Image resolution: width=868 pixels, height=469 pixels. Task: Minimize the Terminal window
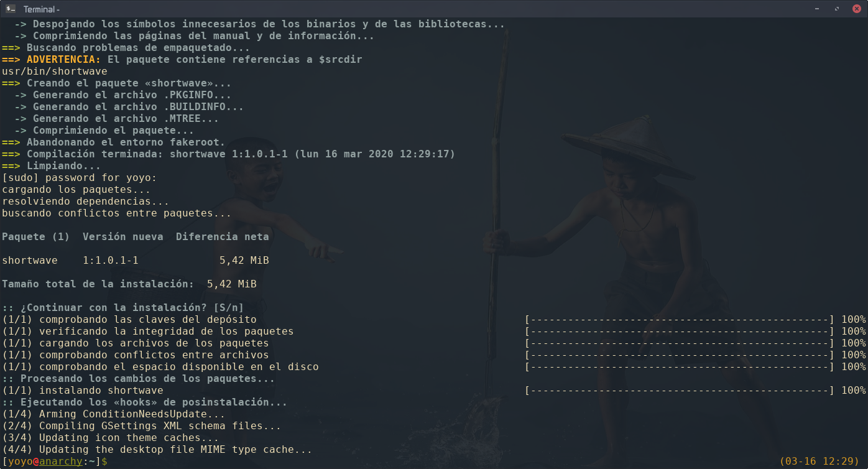tap(818, 9)
